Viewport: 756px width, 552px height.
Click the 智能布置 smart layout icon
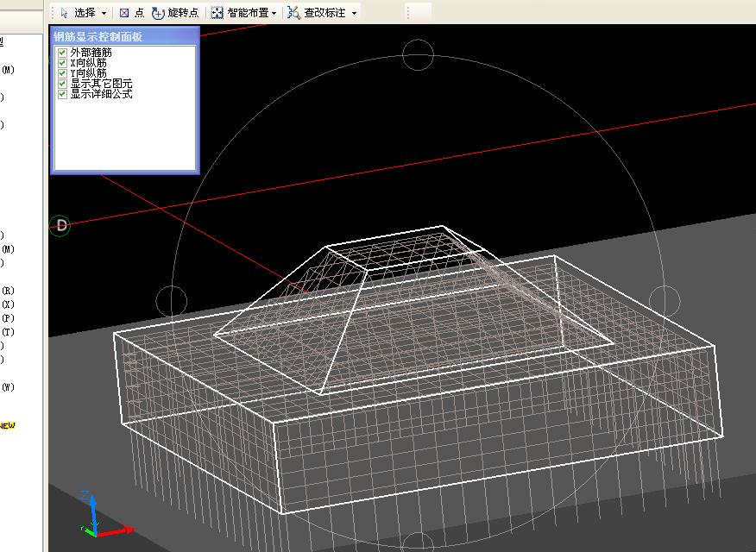217,13
